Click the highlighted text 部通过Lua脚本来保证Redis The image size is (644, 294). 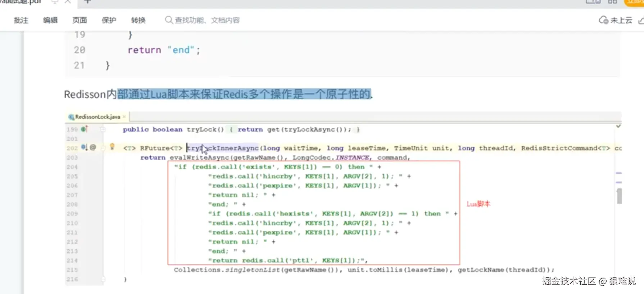[182, 94]
